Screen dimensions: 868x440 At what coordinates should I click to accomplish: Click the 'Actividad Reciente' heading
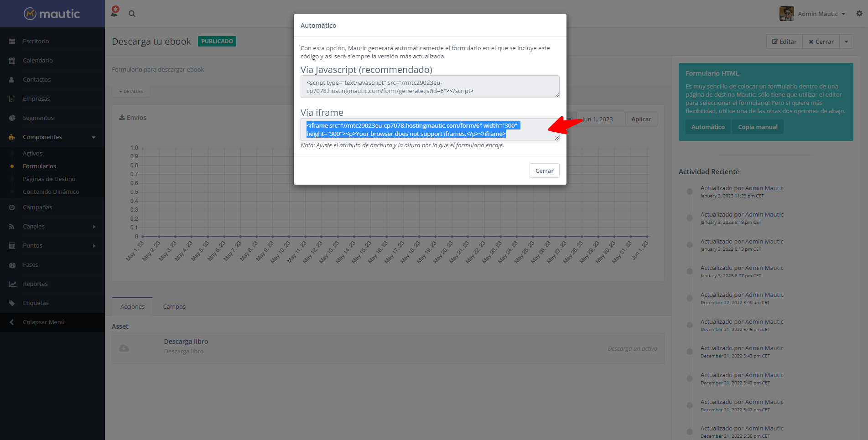pyautogui.click(x=709, y=172)
